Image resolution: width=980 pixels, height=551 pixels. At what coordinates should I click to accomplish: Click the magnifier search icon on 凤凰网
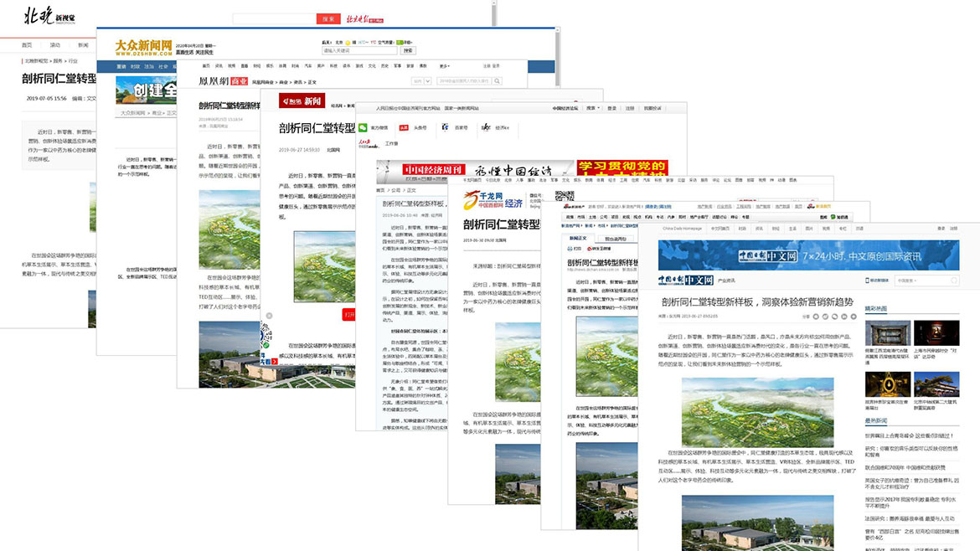pyautogui.click(x=497, y=81)
